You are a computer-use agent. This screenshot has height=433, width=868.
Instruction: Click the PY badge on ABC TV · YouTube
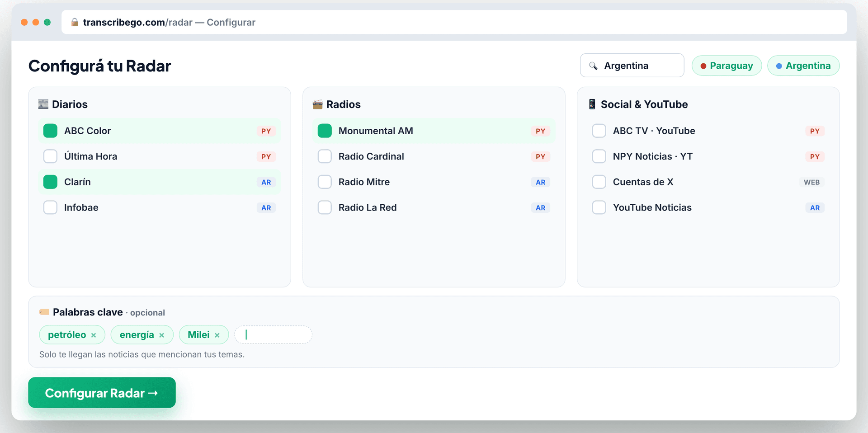(815, 131)
